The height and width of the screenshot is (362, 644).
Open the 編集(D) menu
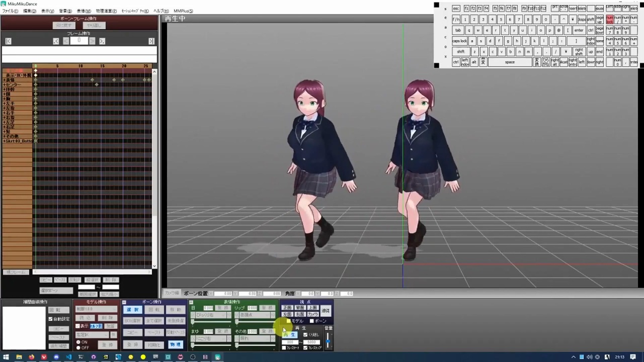tap(30, 11)
